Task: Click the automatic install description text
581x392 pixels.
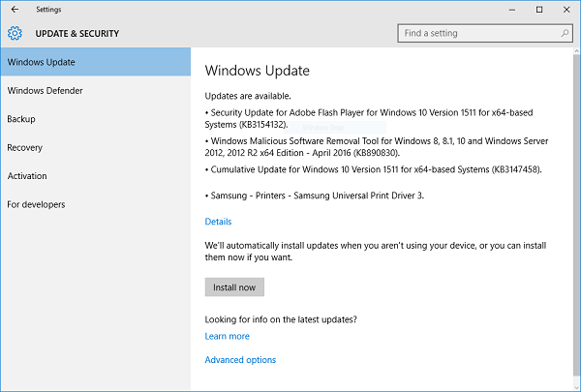Action: coord(376,252)
